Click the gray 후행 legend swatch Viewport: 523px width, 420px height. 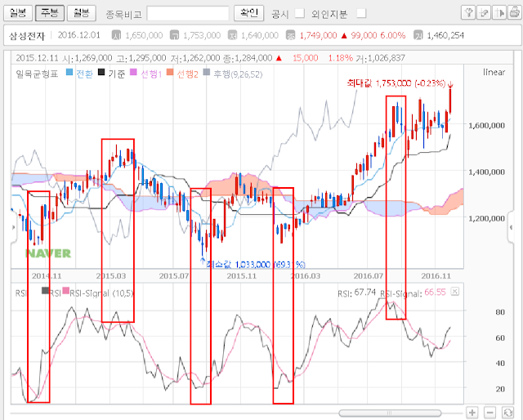[207, 72]
